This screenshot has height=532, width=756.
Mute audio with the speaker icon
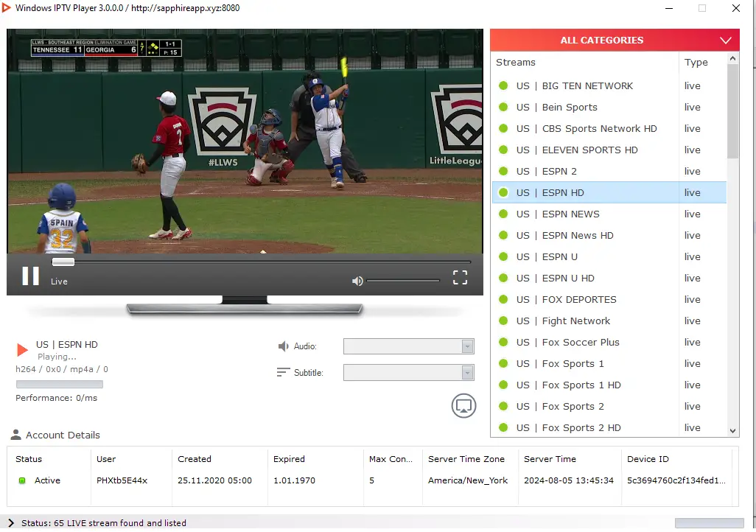point(357,281)
